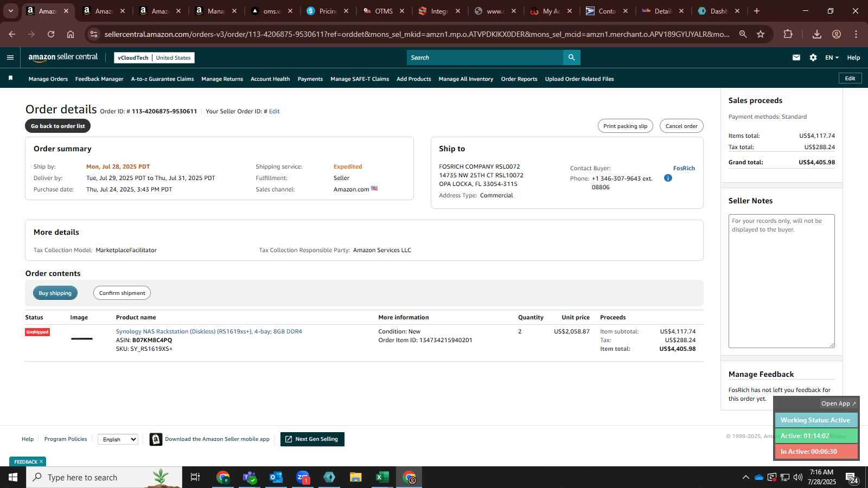
Task: Click Print packing slip button
Action: 626,126
